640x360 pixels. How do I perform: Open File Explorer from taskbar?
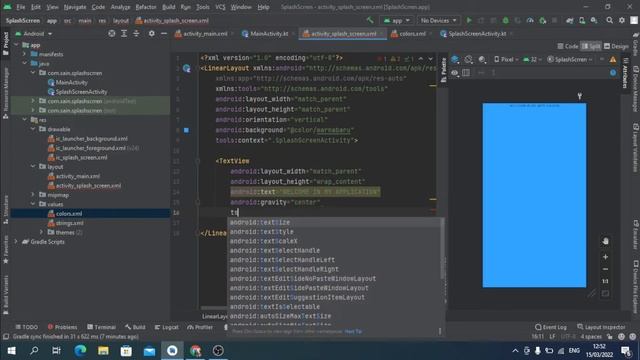point(103,351)
